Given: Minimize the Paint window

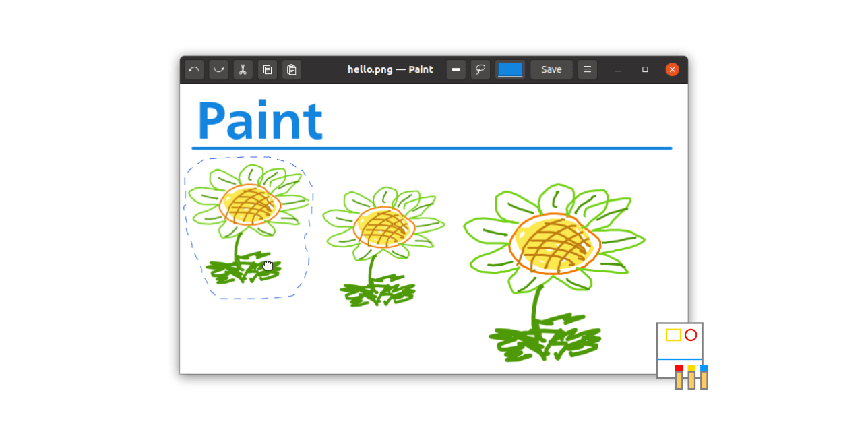Looking at the screenshot, I should click(618, 69).
